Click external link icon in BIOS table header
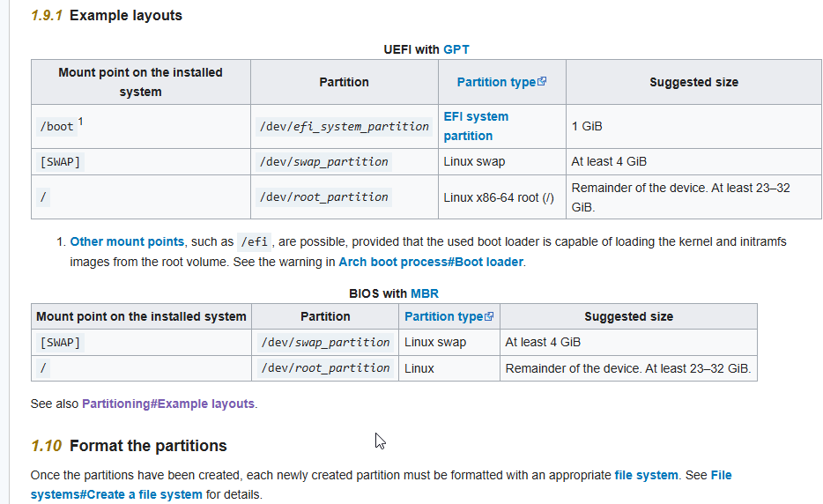 click(490, 316)
